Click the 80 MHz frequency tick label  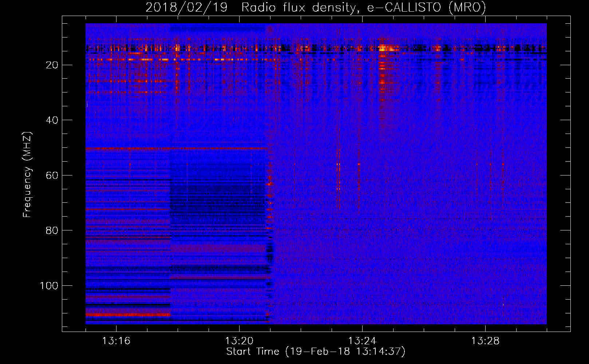tap(52, 230)
